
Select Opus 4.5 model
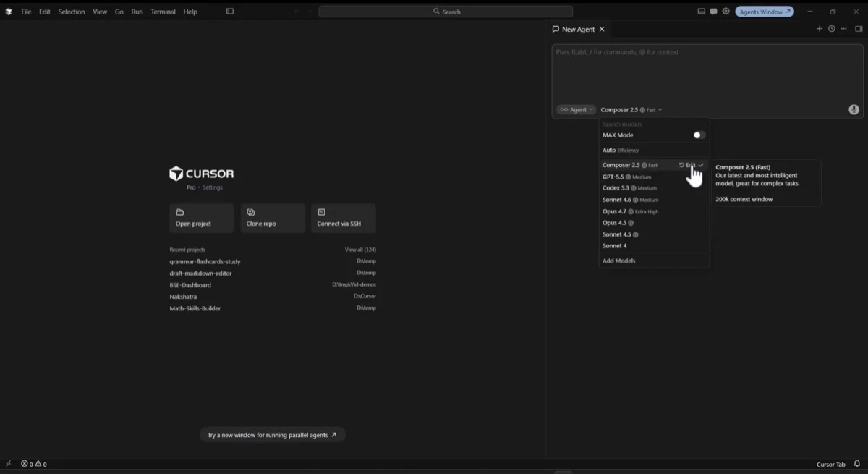(654, 223)
